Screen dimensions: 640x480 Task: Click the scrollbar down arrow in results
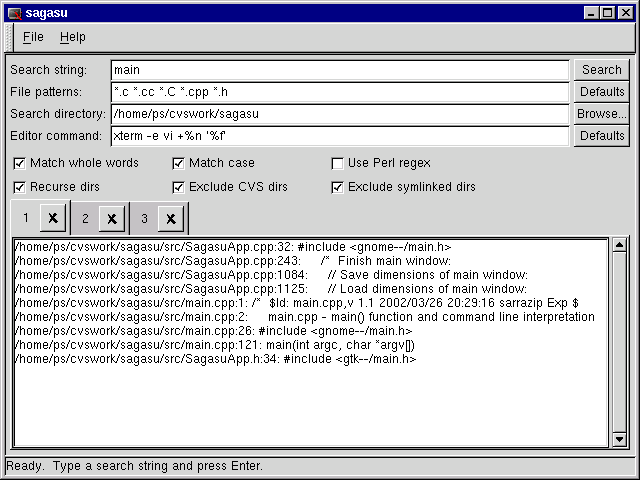619,439
